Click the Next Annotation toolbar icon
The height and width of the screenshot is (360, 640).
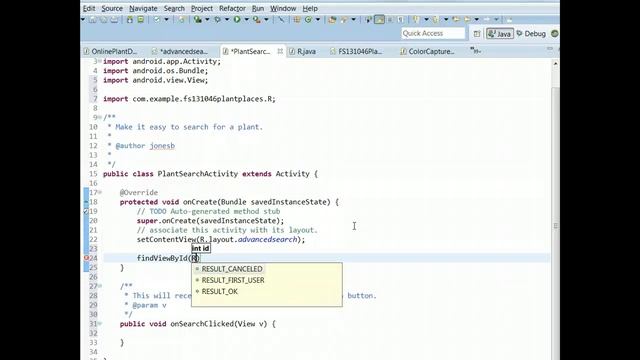coord(416,20)
